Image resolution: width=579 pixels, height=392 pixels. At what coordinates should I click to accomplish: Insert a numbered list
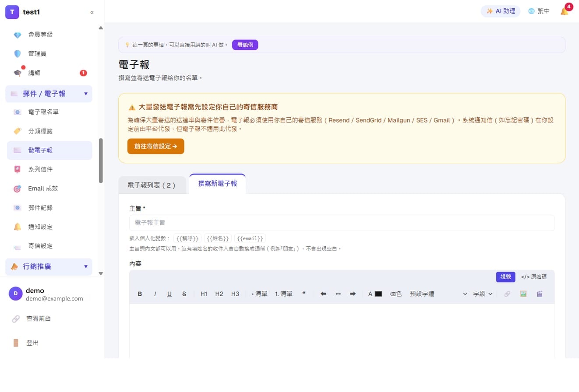tap(284, 294)
